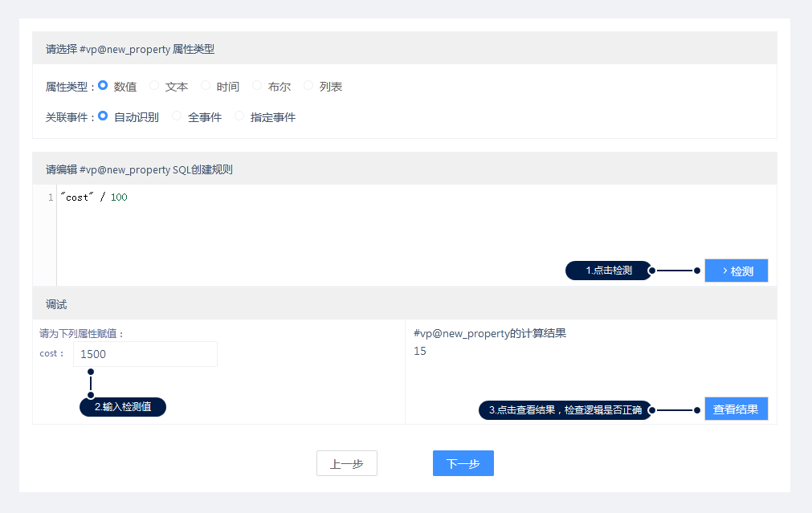
Task: Select the 数值 property type radio button
Action: tap(103, 86)
